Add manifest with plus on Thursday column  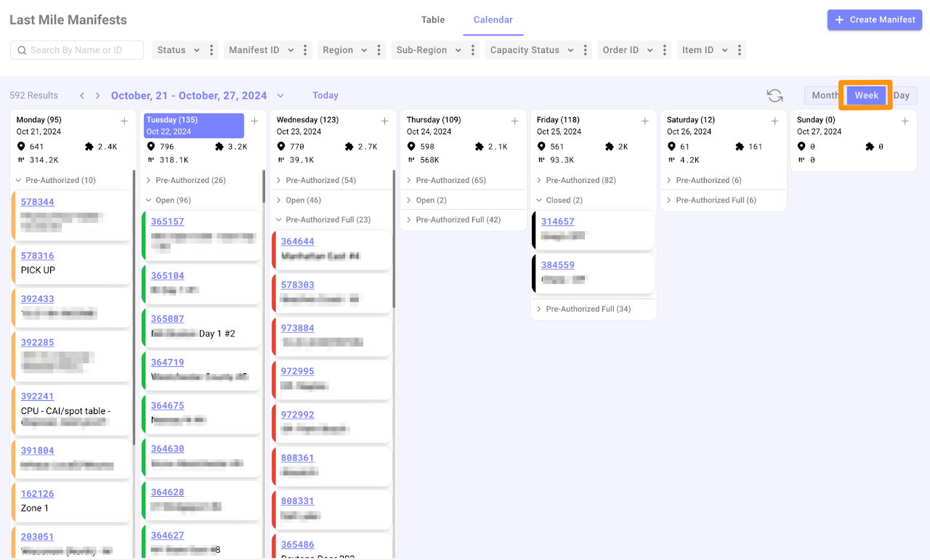click(514, 121)
